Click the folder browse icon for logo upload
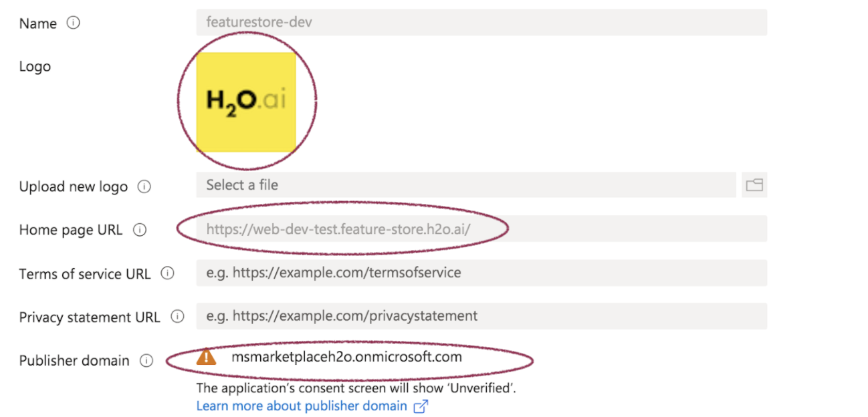The height and width of the screenshot is (417, 868). (x=754, y=185)
